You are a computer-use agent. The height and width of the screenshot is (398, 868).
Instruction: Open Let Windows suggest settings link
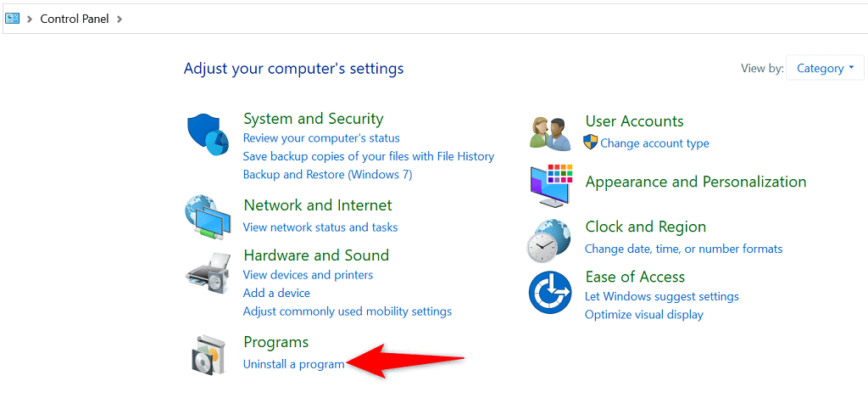pos(661,296)
